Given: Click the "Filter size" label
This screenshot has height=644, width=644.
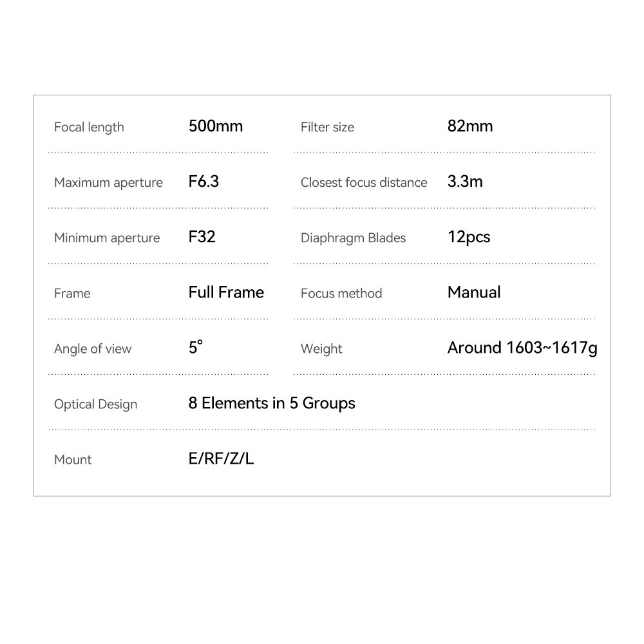Looking at the screenshot, I should pos(327,128).
